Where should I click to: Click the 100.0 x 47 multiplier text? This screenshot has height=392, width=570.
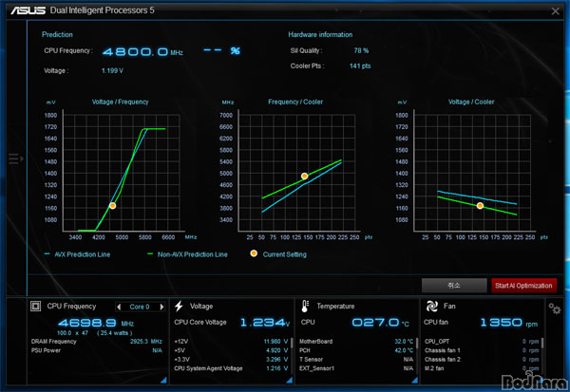point(72,333)
